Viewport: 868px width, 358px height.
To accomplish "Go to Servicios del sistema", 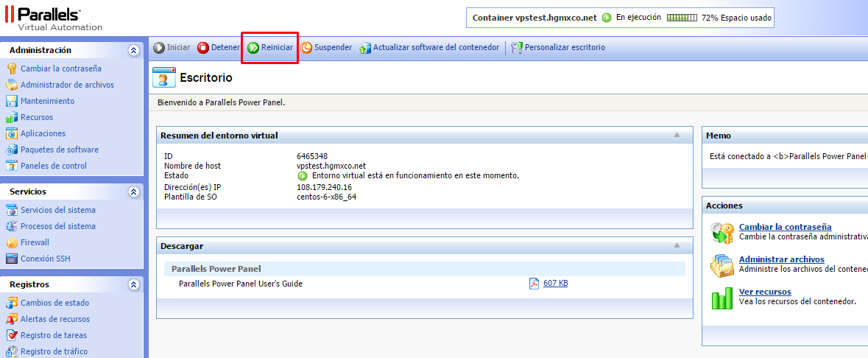I will click(58, 210).
